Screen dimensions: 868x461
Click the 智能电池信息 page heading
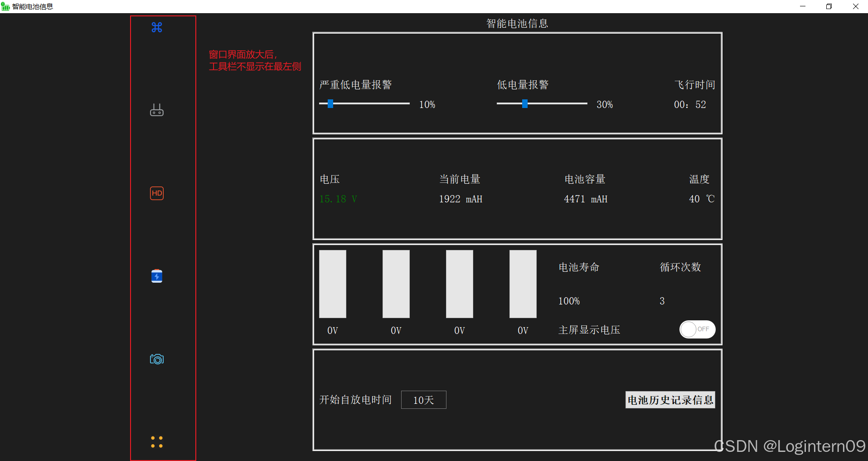[x=517, y=24]
